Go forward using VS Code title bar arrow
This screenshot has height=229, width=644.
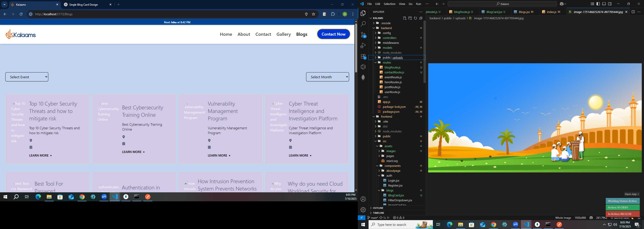pyautogui.click(x=443, y=4)
